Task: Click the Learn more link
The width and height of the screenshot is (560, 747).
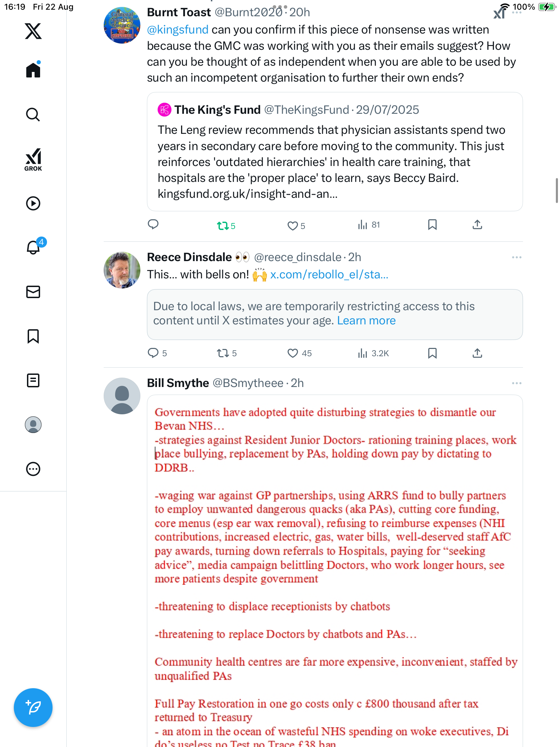Action: click(366, 321)
